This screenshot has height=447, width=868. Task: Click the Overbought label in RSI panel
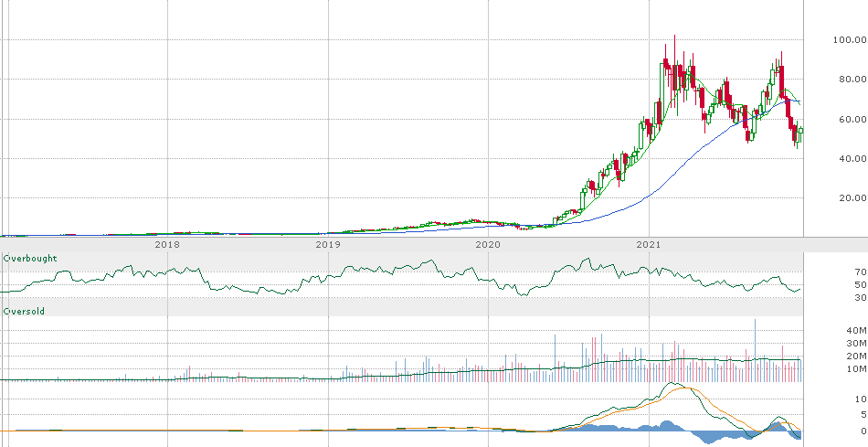[30, 259]
